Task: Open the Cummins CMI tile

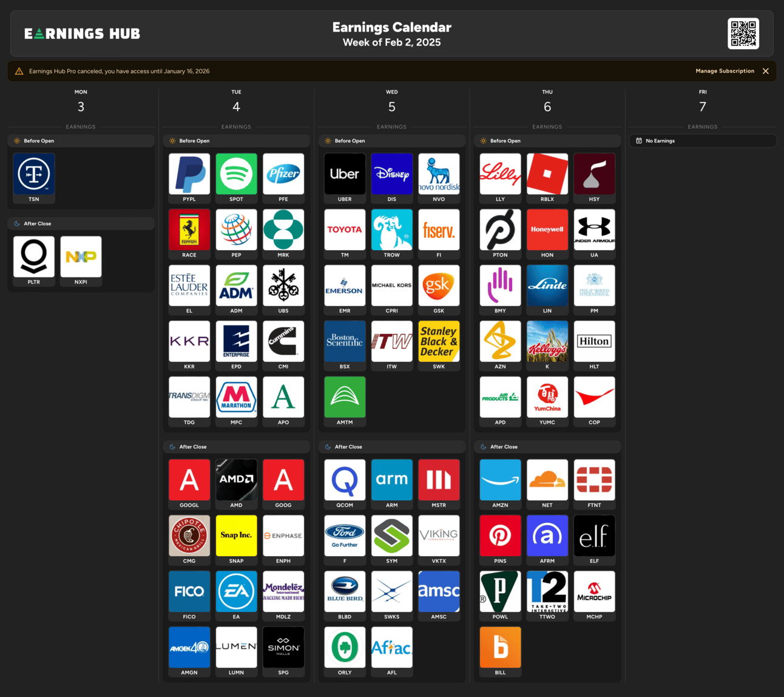Action: (x=283, y=345)
